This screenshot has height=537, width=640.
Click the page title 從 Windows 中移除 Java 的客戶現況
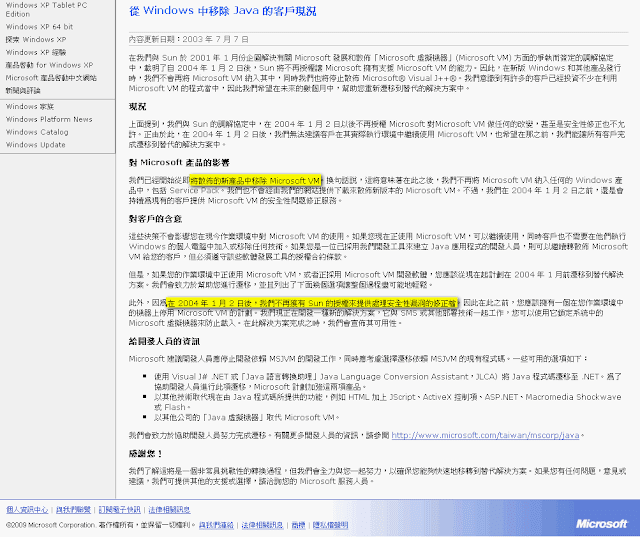(223, 11)
